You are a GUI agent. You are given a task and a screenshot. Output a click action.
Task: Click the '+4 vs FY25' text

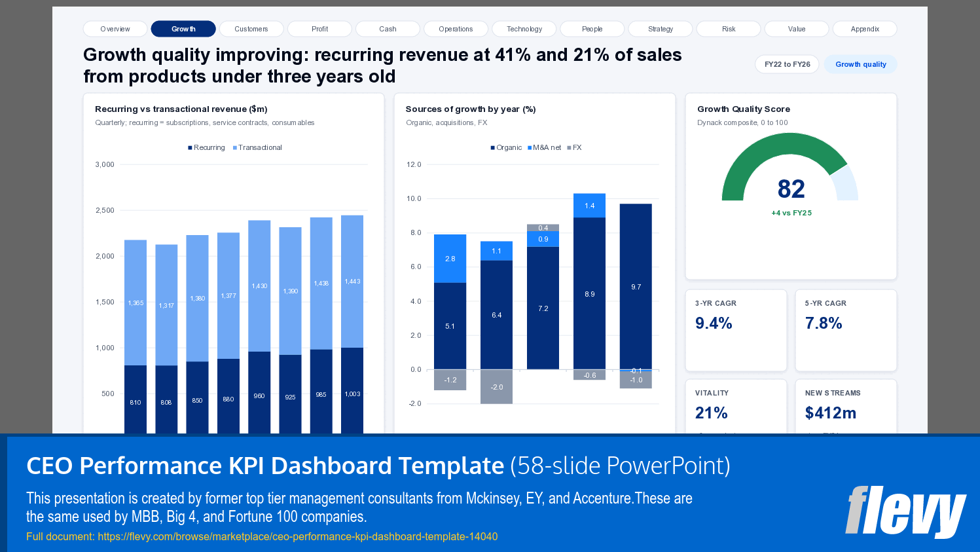(791, 213)
